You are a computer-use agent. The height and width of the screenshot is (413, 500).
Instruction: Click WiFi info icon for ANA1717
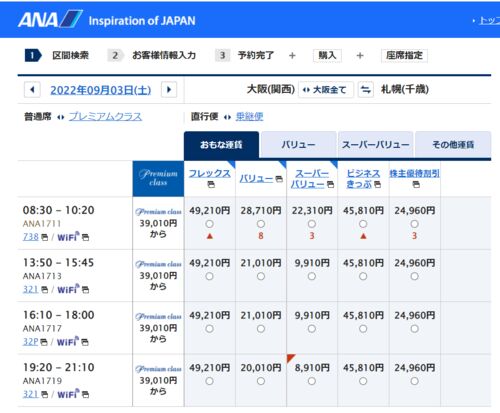(85, 342)
